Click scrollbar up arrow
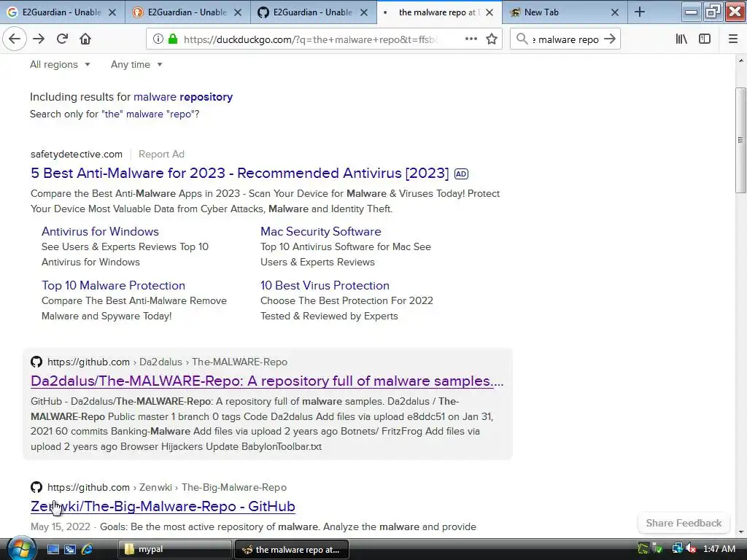The height and width of the screenshot is (560, 747). click(x=740, y=61)
